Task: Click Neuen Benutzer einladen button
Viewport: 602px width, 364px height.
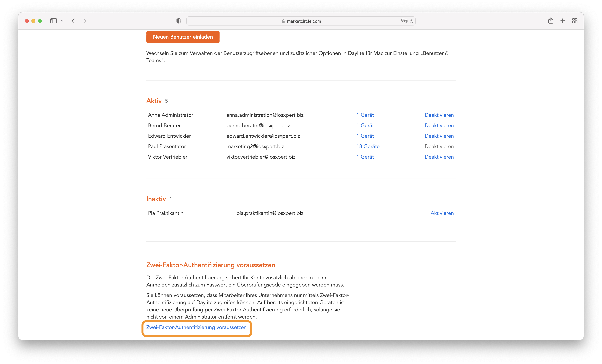Action: 183,37
